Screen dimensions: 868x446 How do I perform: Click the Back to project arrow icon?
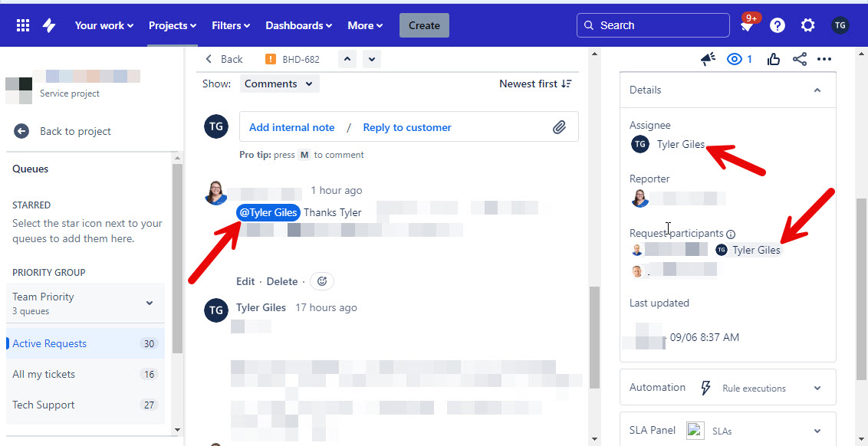[21, 131]
